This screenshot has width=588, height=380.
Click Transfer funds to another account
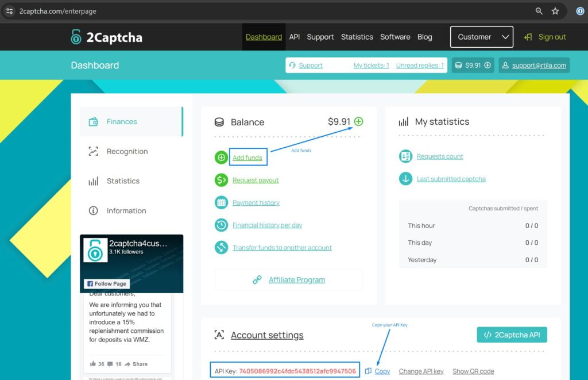click(x=282, y=248)
